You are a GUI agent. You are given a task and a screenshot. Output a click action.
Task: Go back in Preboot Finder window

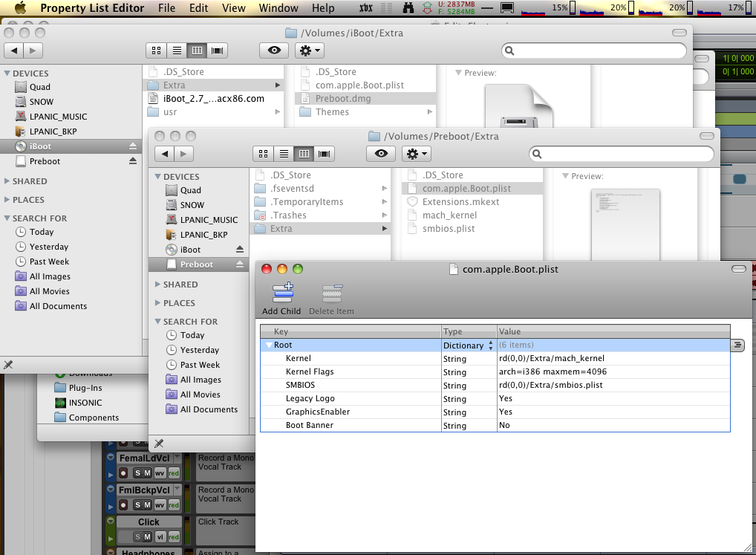164,154
